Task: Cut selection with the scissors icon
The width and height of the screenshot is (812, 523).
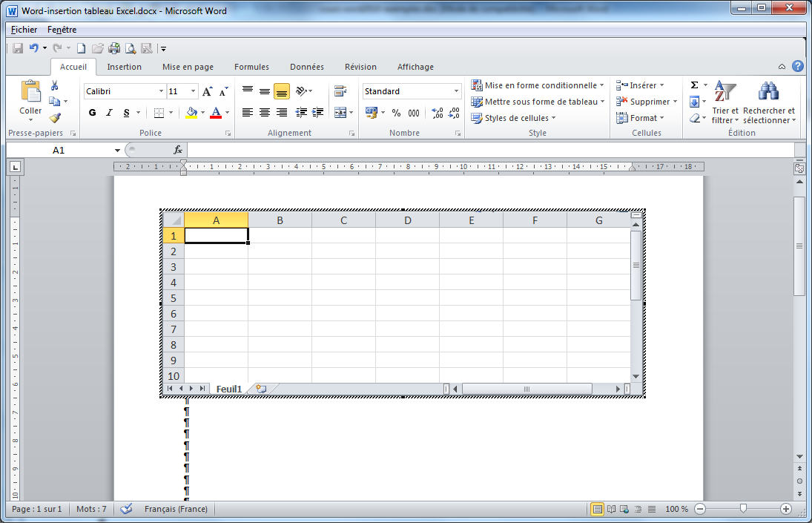Action: tap(54, 85)
